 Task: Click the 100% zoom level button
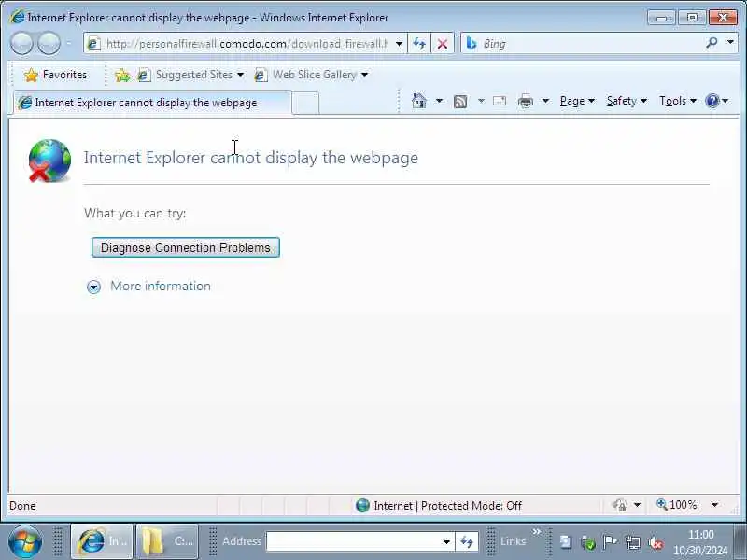676,505
